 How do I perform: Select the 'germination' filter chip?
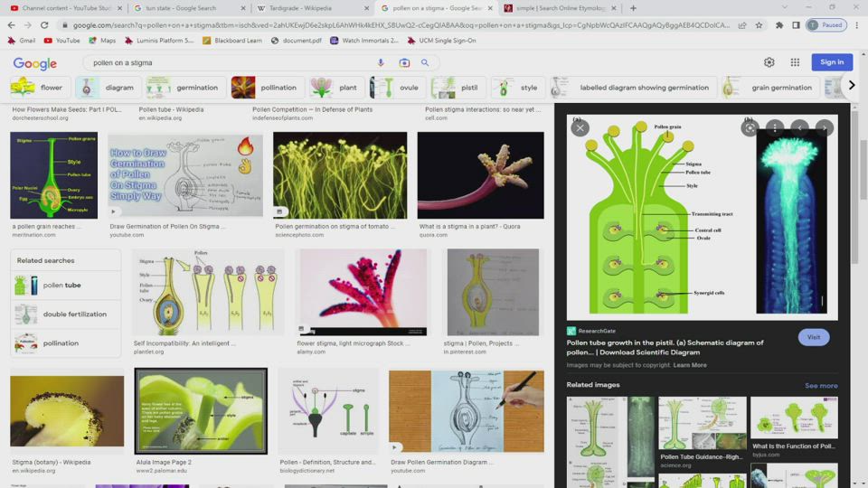coord(187,88)
